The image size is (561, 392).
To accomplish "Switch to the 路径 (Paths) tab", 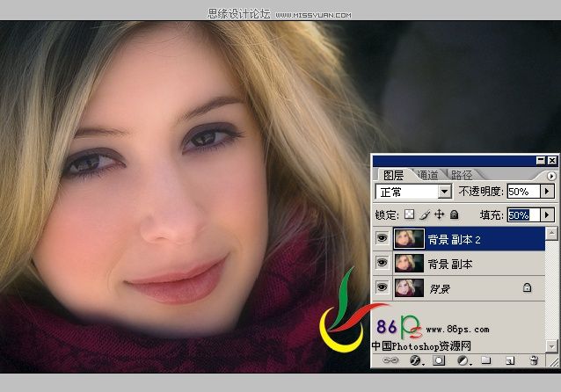I will (461, 175).
